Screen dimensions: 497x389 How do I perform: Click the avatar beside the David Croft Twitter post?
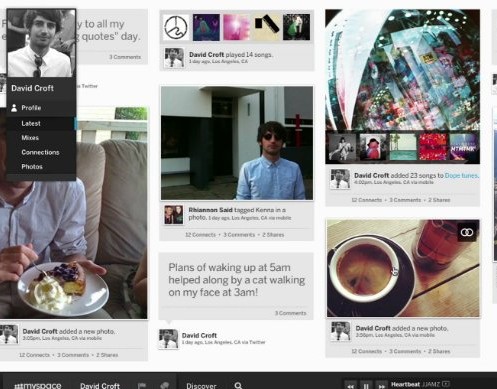[168, 339]
